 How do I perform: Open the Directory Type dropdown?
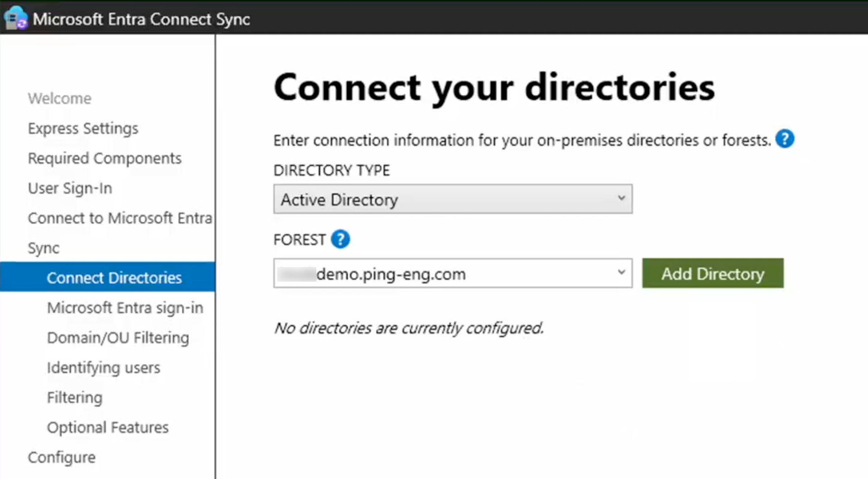click(x=452, y=199)
